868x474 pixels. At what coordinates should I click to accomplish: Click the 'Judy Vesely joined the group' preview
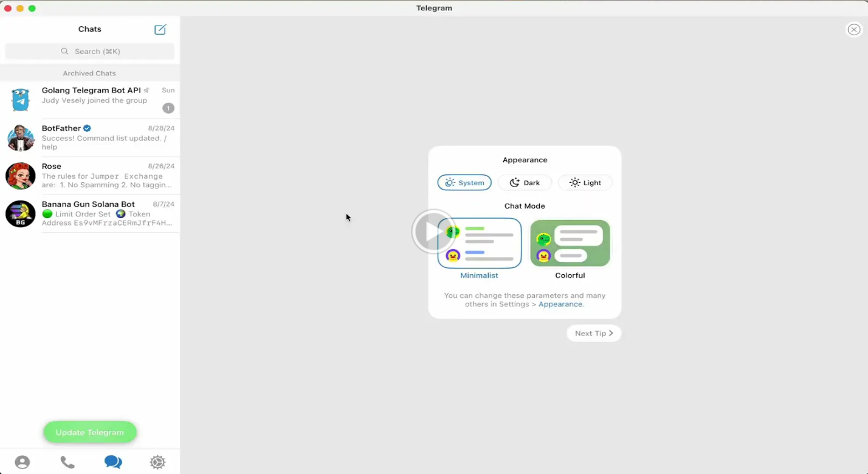pyautogui.click(x=94, y=100)
